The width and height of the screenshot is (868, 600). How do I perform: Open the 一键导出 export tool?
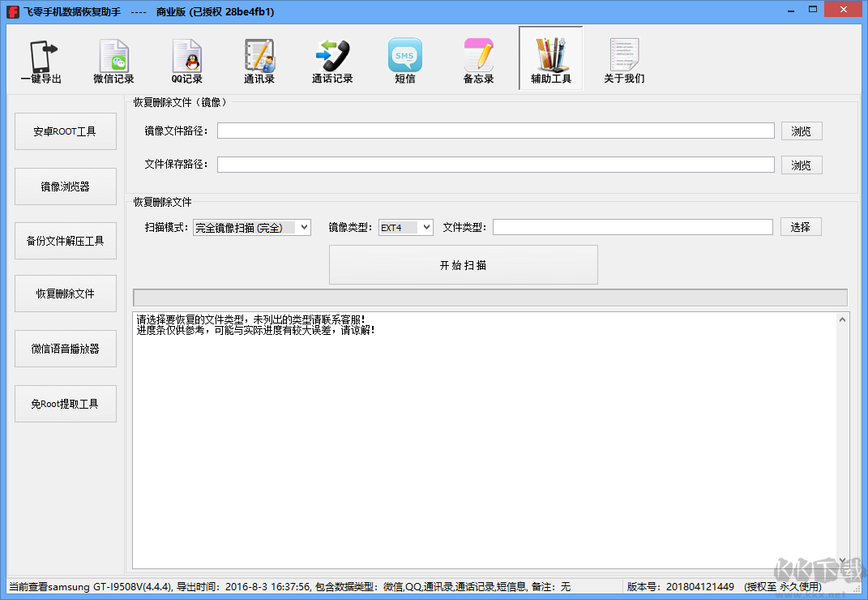coord(41,58)
